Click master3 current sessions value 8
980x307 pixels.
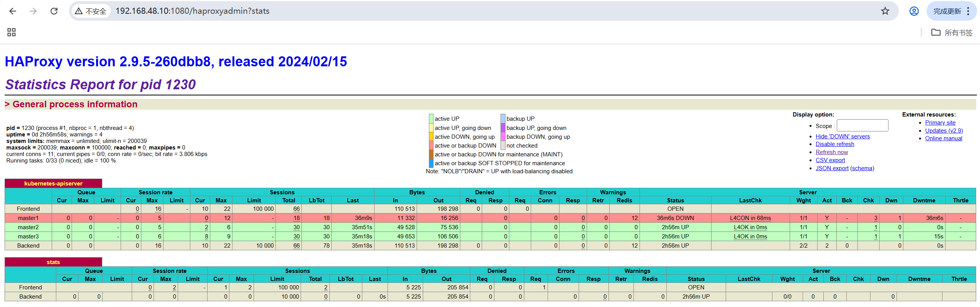pos(206,236)
